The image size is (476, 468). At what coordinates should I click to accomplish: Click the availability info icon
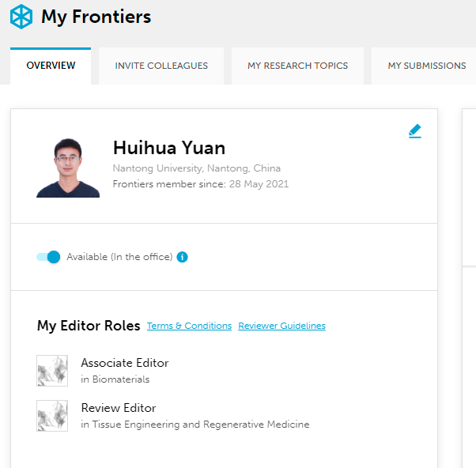[x=182, y=257]
